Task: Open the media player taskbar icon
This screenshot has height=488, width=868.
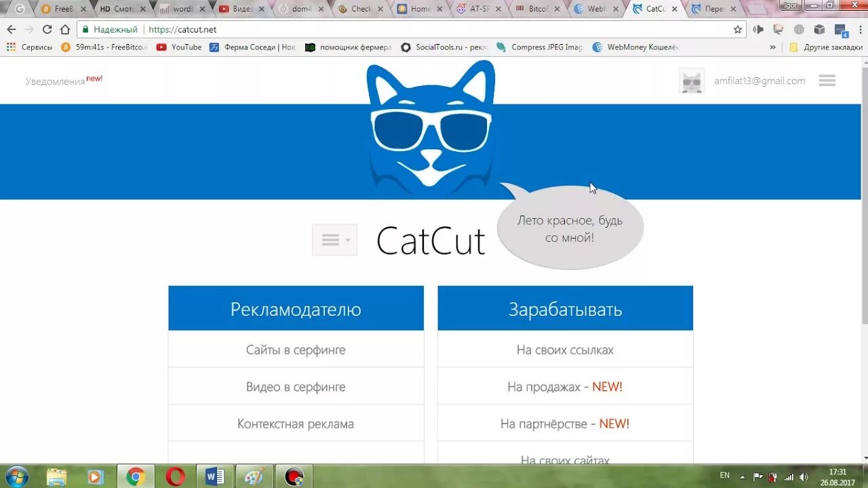Action: 96,476
